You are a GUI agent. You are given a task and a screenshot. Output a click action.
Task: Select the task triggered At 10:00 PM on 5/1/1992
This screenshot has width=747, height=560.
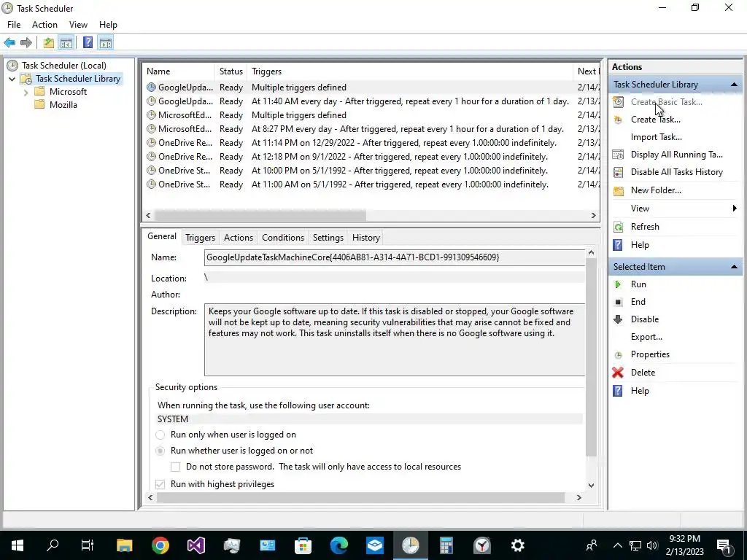click(x=371, y=171)
